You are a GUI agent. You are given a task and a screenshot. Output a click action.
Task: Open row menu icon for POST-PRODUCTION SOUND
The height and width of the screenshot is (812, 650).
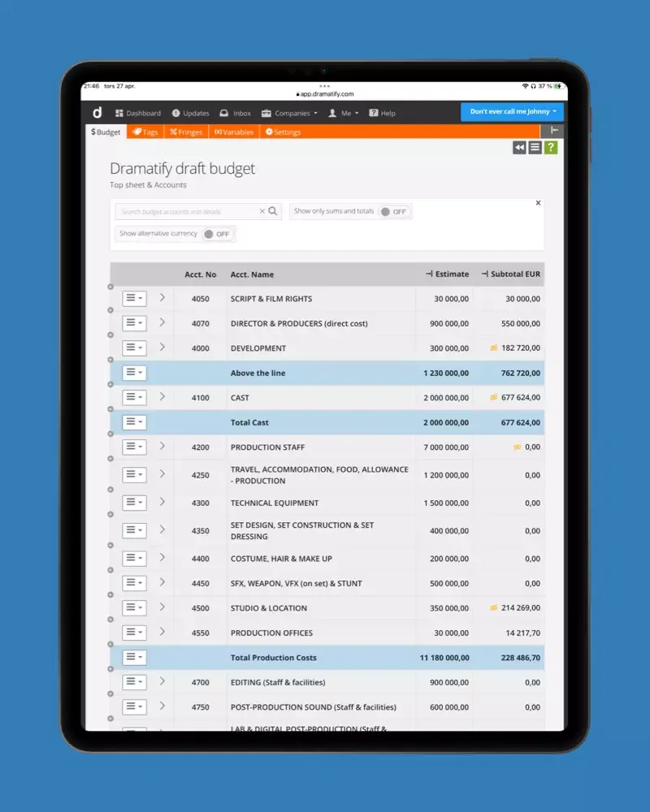pyautogui.click(x=134, y=707)
